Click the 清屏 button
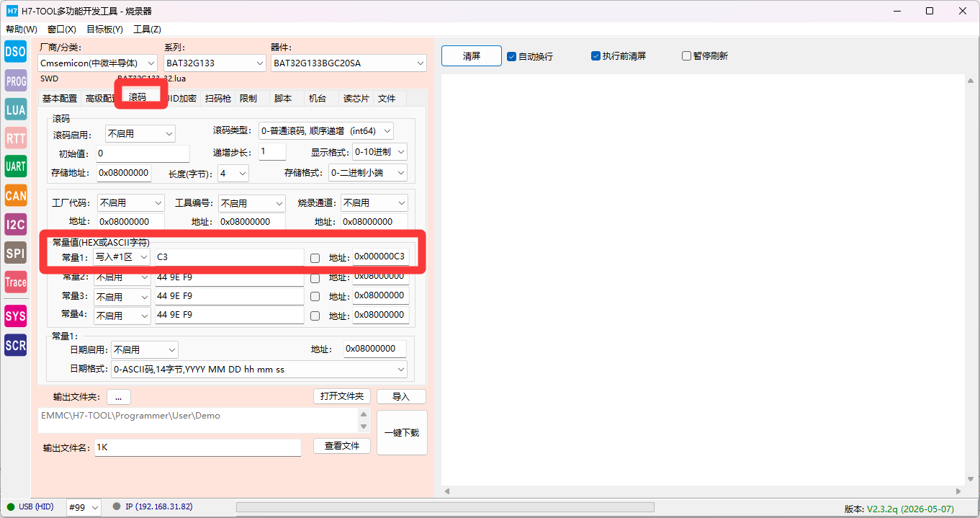 click(x=472, y=56)
